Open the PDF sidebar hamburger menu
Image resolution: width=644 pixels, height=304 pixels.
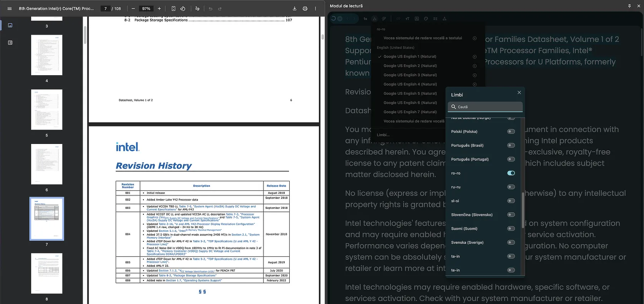tap(10, 8)
